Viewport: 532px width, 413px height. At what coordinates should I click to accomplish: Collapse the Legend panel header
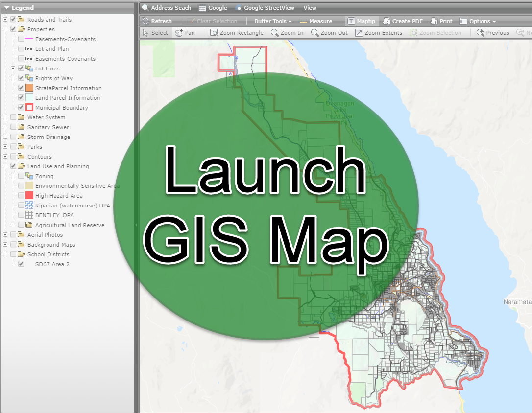click(7, 8)
